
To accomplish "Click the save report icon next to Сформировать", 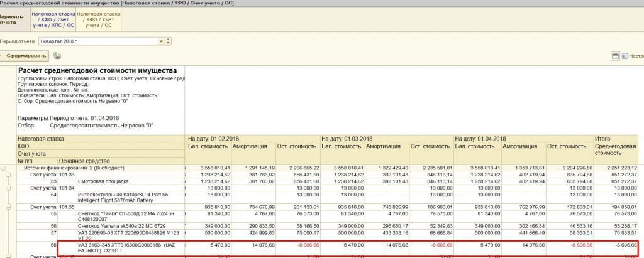I will [x=57, y=56].
